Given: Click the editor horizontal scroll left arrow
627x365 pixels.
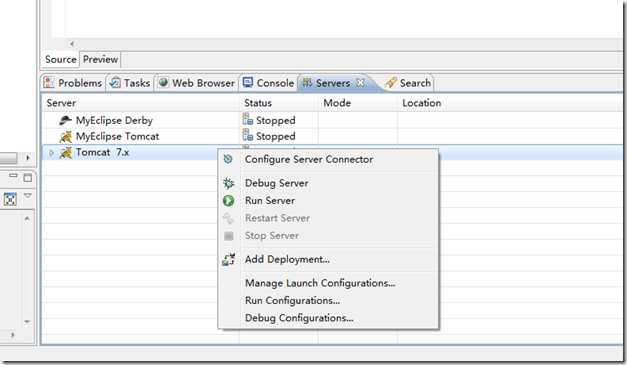Looking at the screenshot, I should 72,44.
